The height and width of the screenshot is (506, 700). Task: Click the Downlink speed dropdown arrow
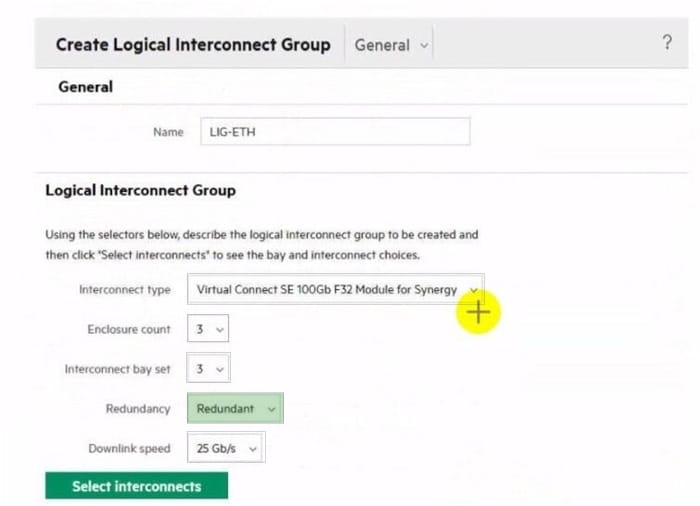pos(253,449)
